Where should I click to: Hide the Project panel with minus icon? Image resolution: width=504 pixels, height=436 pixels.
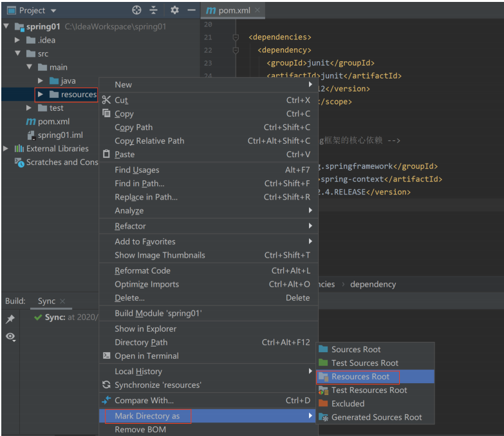pos(192,10)
